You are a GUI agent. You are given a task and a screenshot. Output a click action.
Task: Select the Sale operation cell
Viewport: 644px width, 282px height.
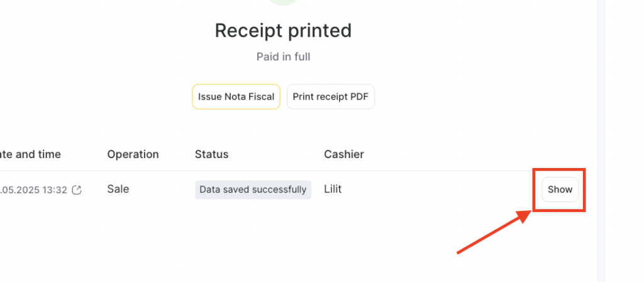(118, 189)
